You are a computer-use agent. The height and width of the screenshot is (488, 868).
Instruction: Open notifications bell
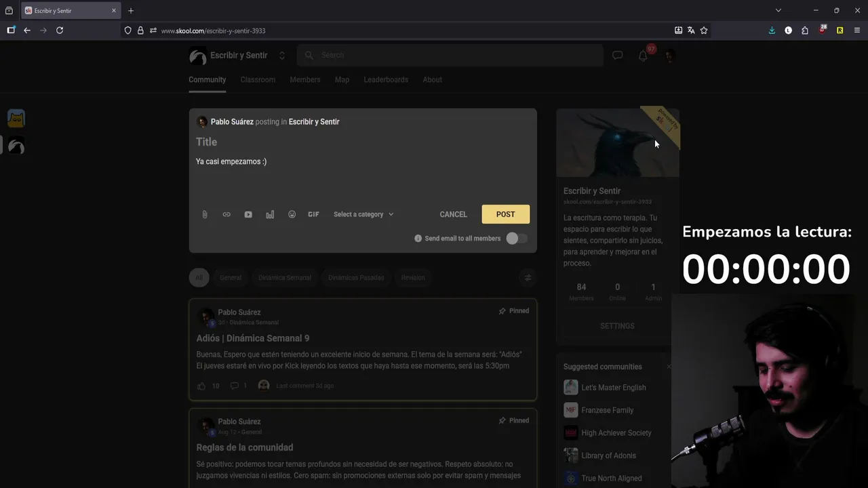643,56
